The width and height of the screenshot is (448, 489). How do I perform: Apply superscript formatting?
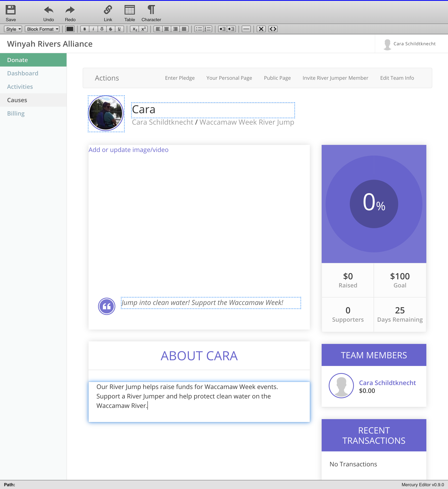point(143,29)
